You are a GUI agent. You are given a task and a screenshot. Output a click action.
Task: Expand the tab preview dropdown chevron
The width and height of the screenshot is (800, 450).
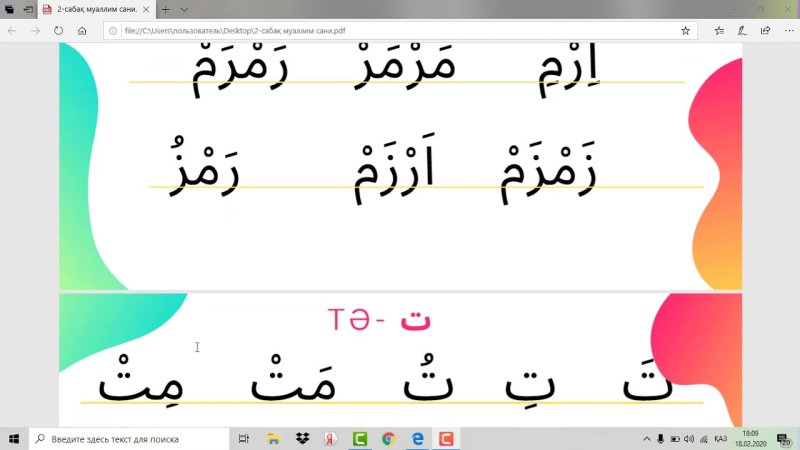184,9
